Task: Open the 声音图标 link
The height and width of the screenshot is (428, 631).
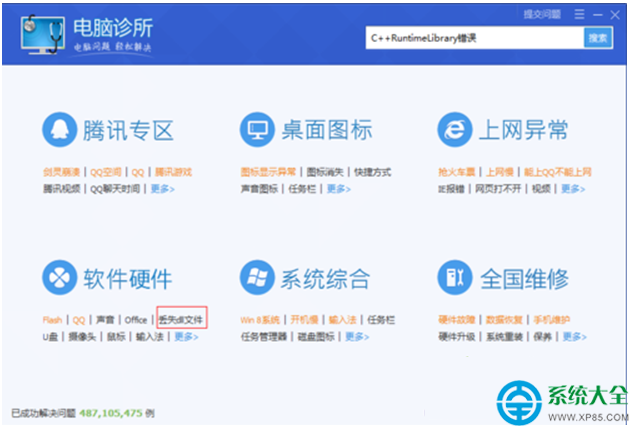Action: click(260, 189)
